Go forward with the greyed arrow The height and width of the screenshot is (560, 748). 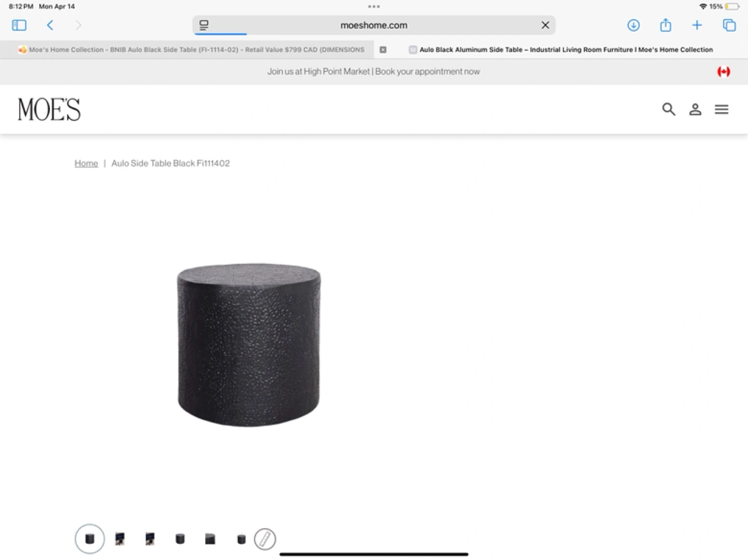(x=78, y=25)
